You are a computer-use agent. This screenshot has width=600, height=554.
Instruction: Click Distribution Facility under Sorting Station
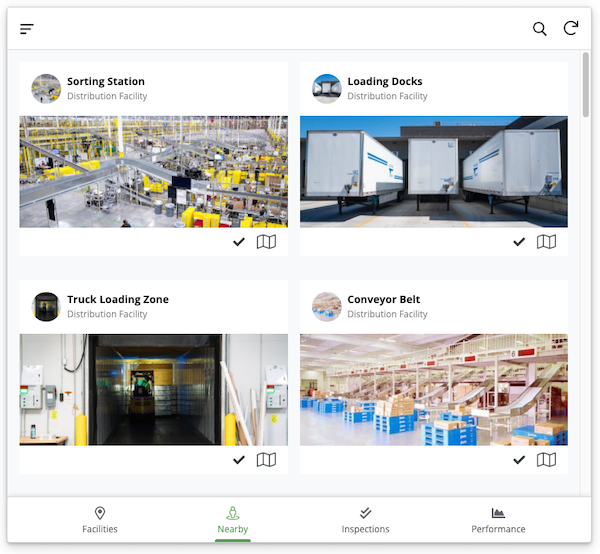pos(107,96)
